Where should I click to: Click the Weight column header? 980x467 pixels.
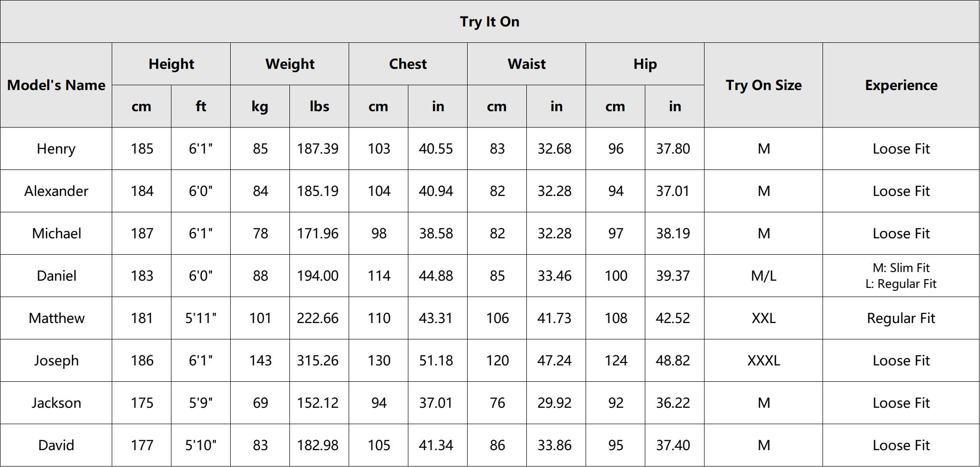[290, 64]
